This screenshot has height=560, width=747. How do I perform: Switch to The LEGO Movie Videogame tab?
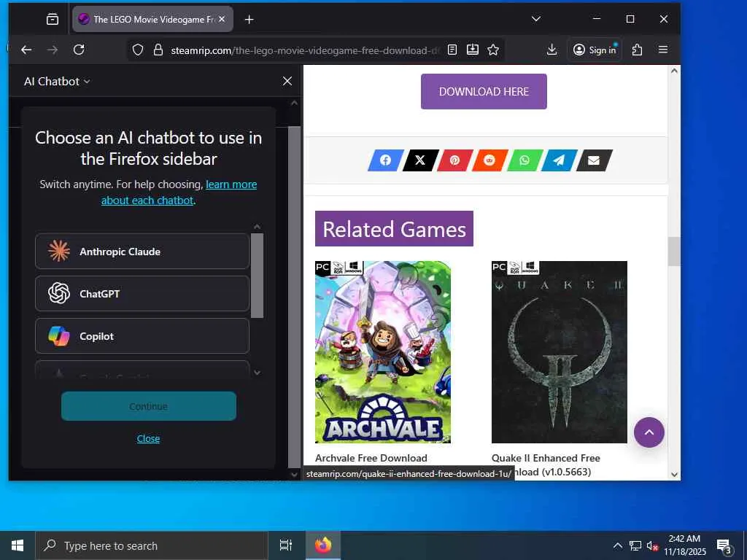[152, 19]
